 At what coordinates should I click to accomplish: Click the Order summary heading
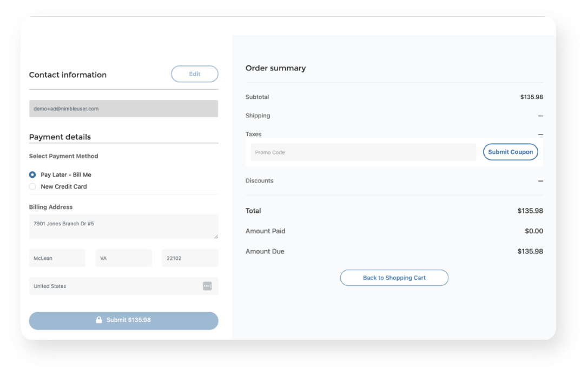pyautogui.click(x=275, y=68)
